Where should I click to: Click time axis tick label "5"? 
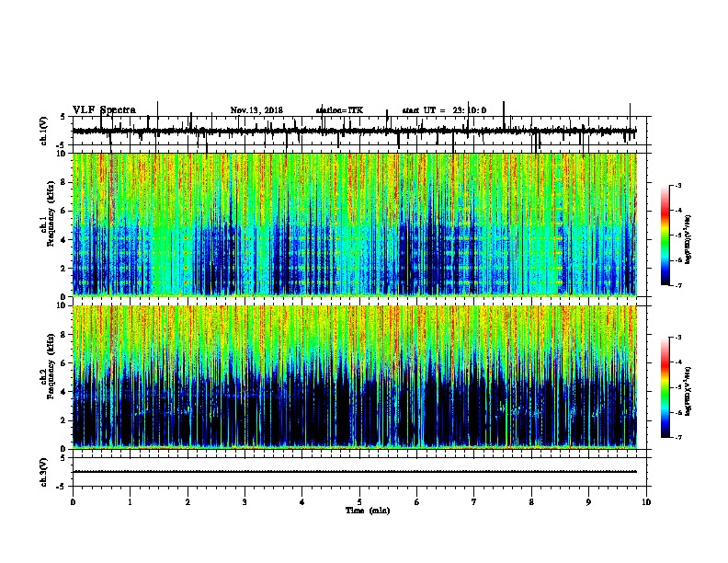click(359, 502)
